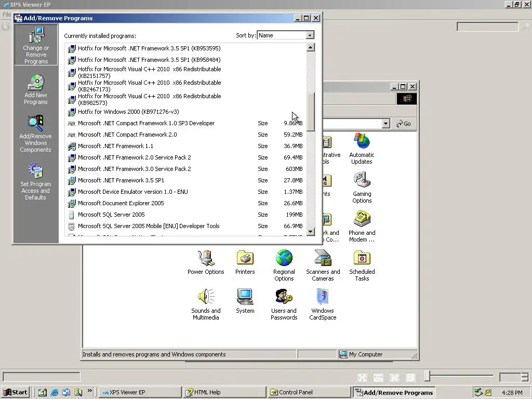This screenshot has height=399, width=532.
Task: Select Microsoft .NET Framework 3.0 Service Pack 2
Action: 185,169
